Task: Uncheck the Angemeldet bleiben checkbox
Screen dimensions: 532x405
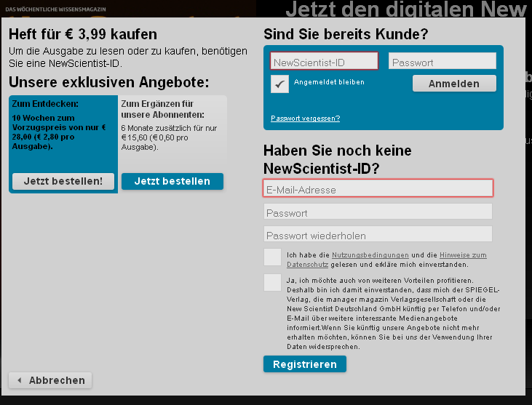Action: pos(279,84)
